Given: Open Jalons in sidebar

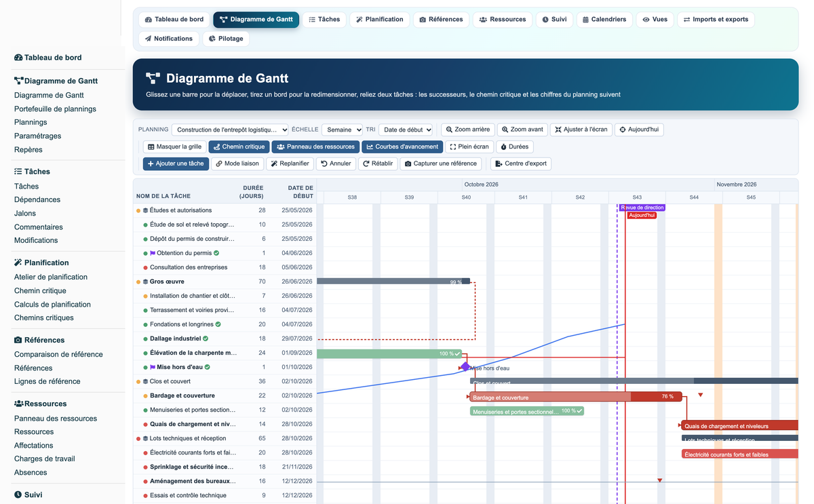Looking at the screenshot, I should 25,213.
